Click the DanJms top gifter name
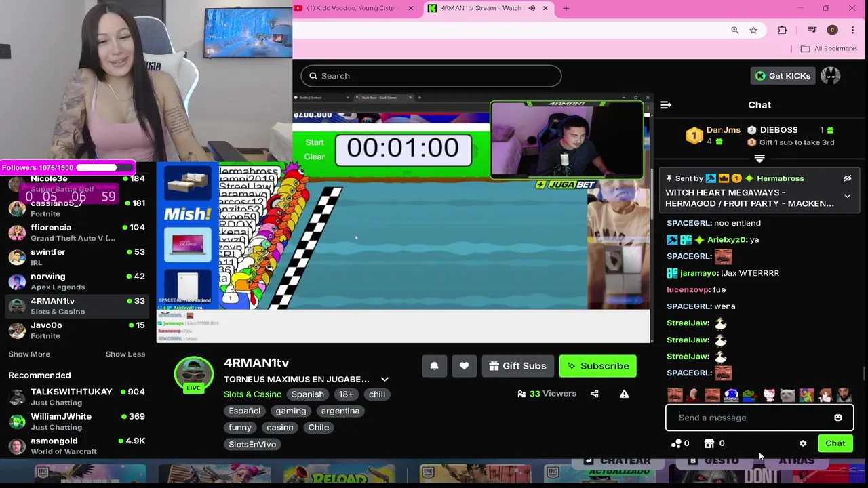868x488 pixels. pyautogui.click(x=723, y=130)
